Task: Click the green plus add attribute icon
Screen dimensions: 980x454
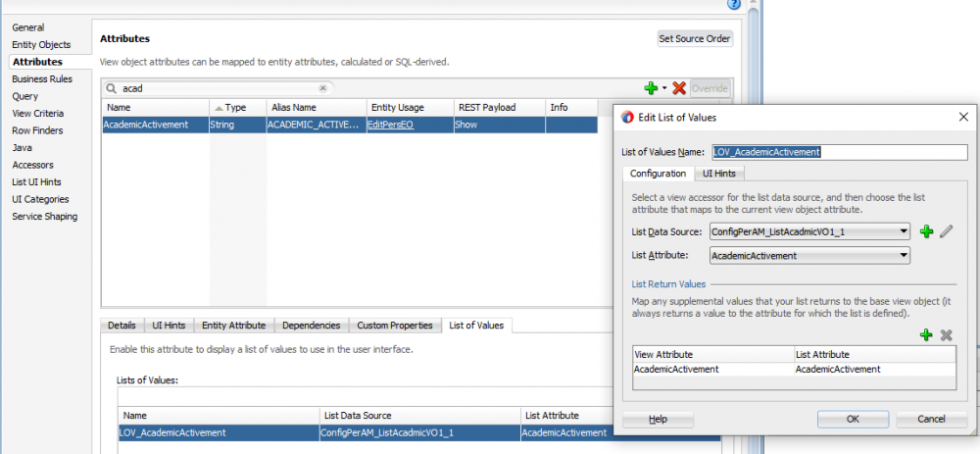Action: point(651,88)
